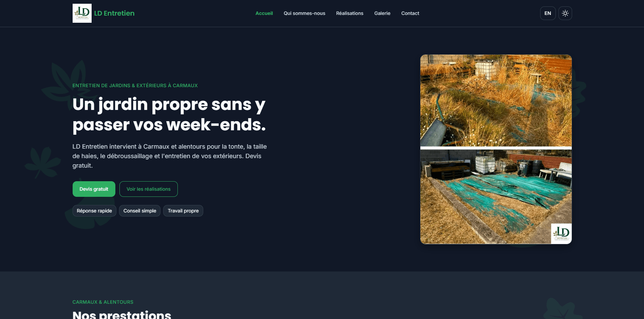Viewport: 644px width, 319px height.
Task: Open the Réalisations menu item
Action: [349, 13]
